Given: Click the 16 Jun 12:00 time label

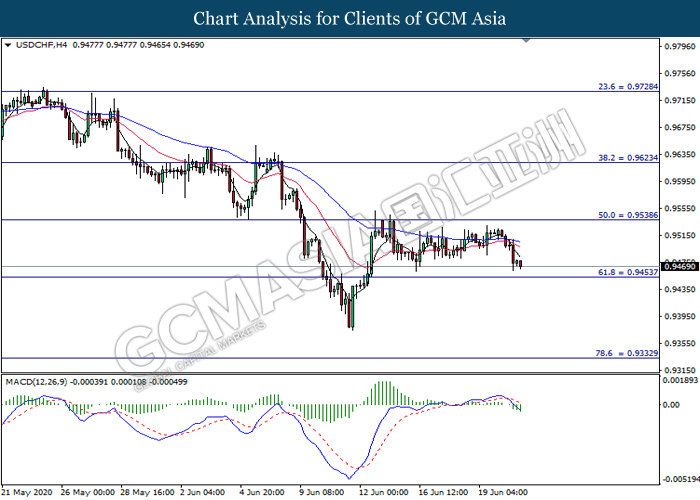Looking at the screenshot, I should [x=443, y=492].
